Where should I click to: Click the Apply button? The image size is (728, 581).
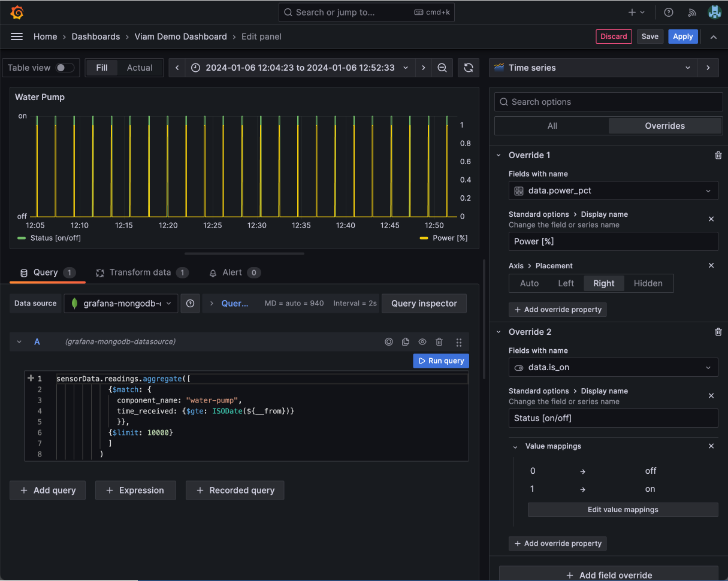682,37
